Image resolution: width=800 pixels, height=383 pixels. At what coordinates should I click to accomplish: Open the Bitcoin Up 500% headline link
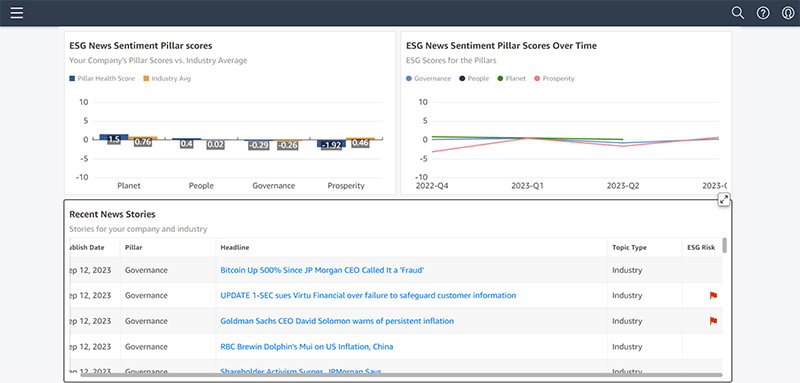(322, 270)
